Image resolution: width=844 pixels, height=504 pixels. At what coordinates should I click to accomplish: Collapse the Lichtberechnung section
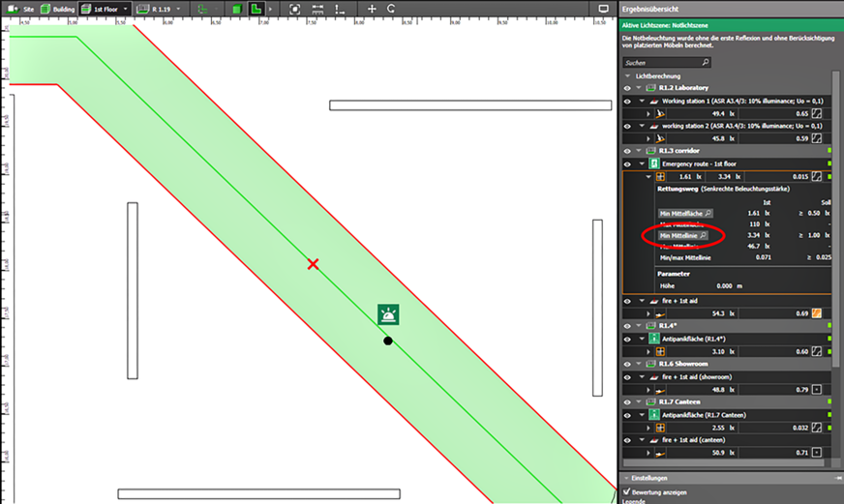628,75
